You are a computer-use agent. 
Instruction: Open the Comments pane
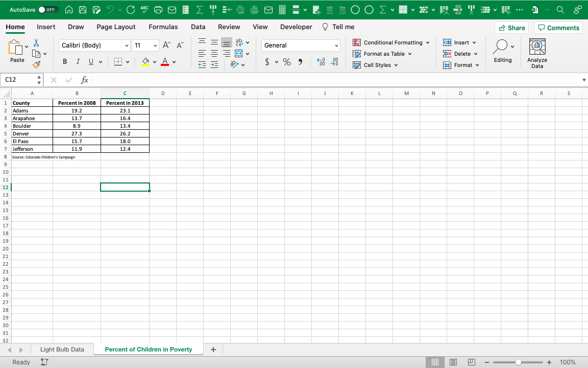point(558,28)
